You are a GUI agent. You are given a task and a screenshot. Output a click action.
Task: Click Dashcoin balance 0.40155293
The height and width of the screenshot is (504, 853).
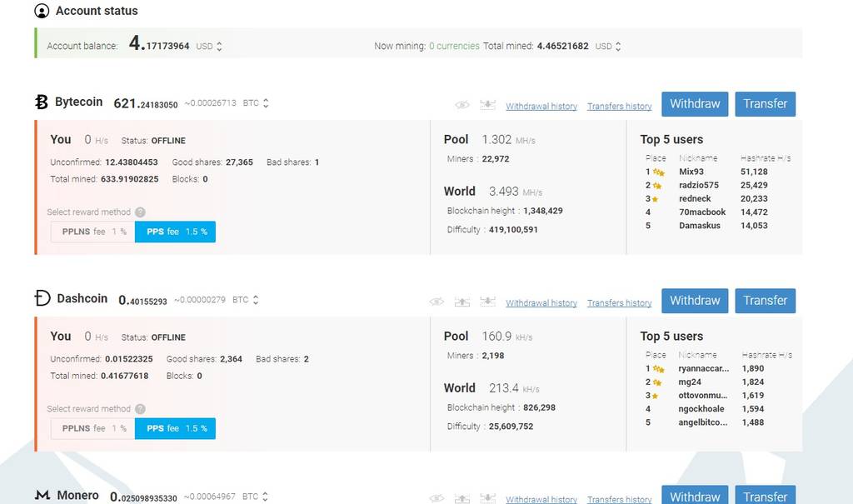143,301
